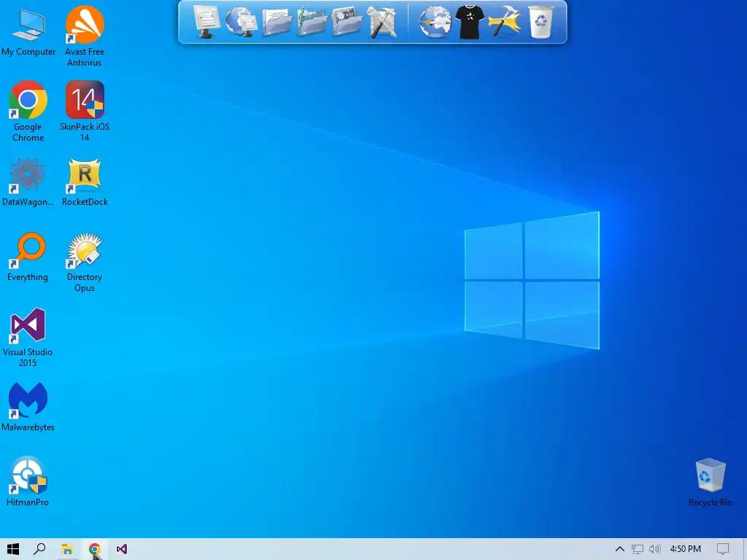The height and width of the screenshot is (560, 747).
Task: Open the Action Center notifications
Action: coord(723,549)
